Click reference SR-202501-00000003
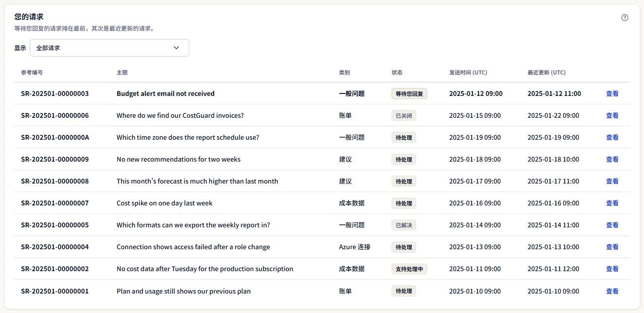644x313 pixels. 55,93
